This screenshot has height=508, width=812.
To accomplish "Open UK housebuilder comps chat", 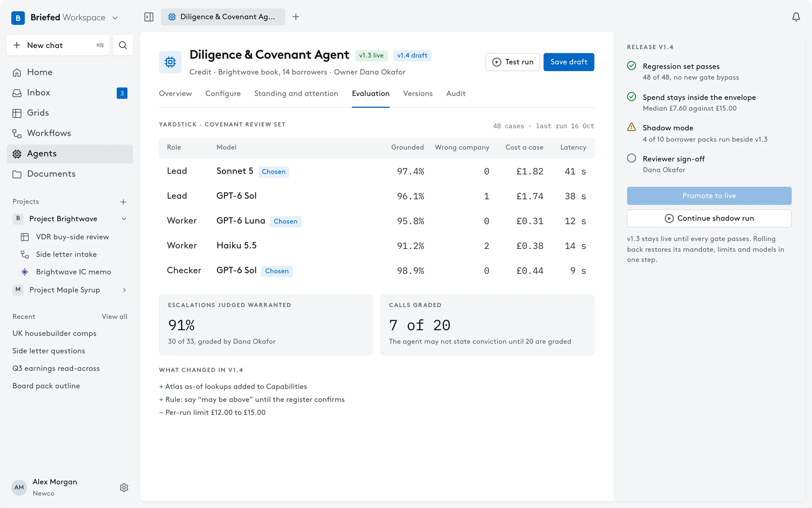I will pos(54,334).
